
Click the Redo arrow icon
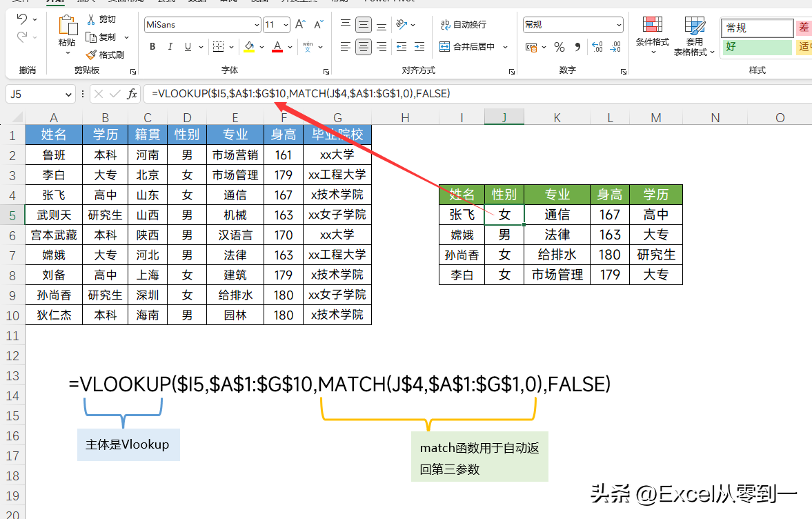tap(22, 37)
